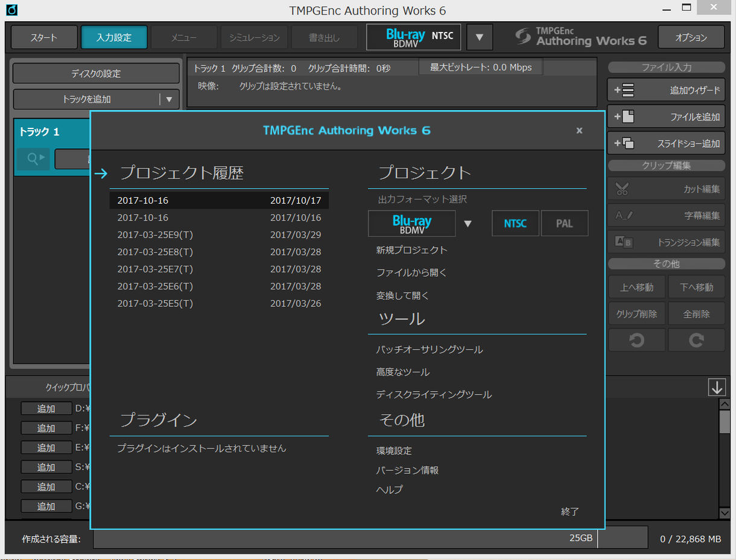Click the vertical scrollbar thumb in the lower panel
This screenshot has width=736, height=560.
725,421
